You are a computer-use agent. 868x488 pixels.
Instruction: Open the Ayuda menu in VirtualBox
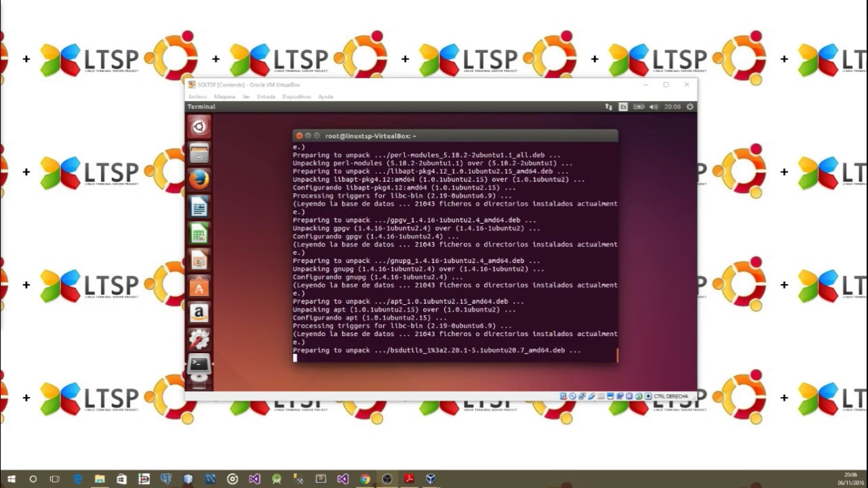coord(325,96)
